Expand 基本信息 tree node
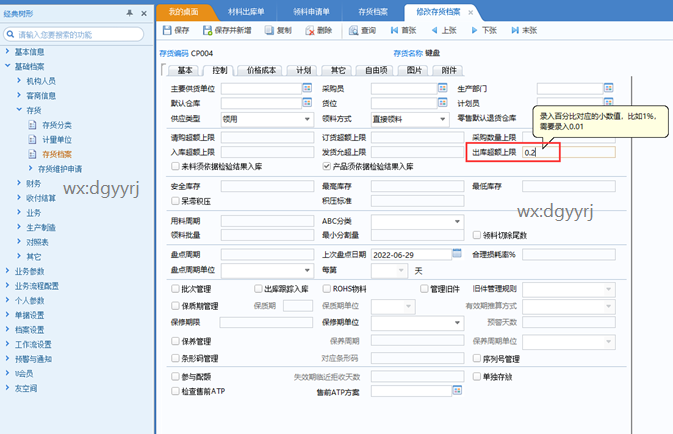673x434 pixels. (7, 52)
